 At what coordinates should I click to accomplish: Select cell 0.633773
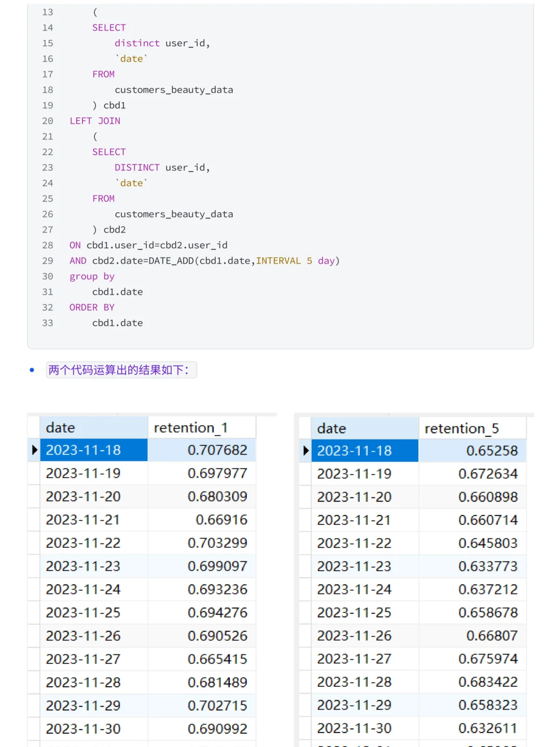(472, 566)
